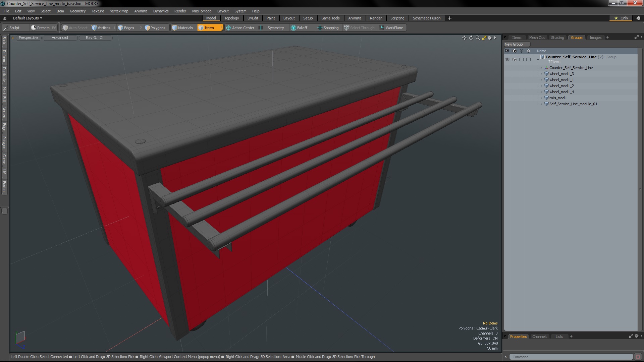Select the rails_mod1 mesh item
This screenshot has width=644, height=362.
pos(558,98)
